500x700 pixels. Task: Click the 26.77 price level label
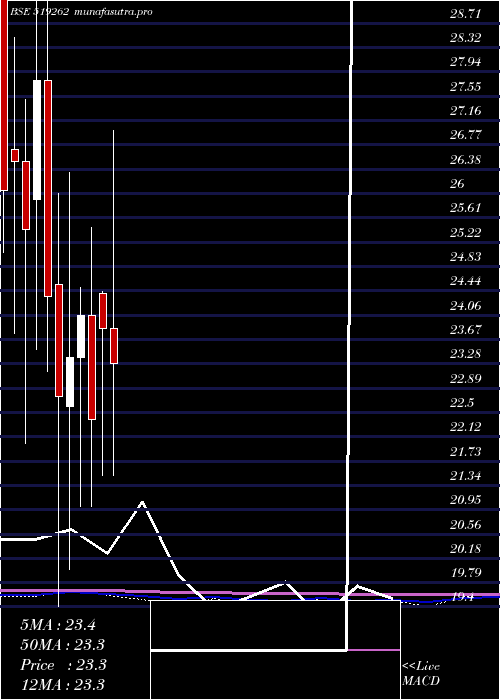[465, 135]
